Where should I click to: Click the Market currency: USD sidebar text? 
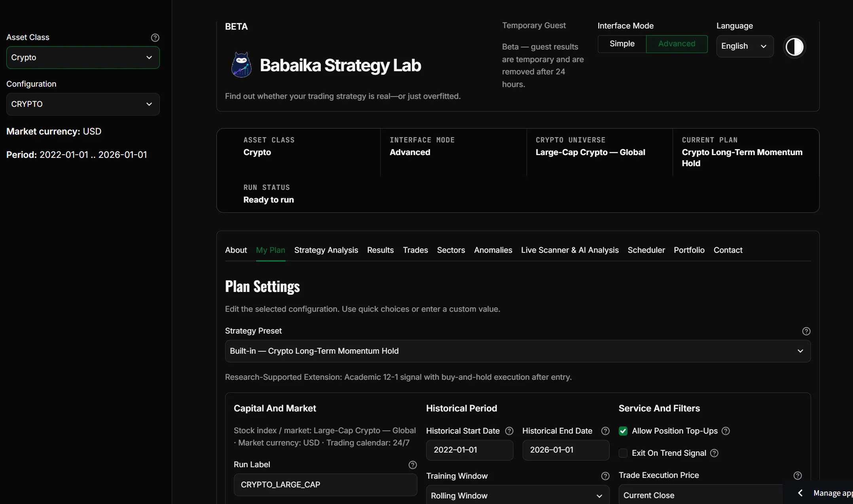(54, 131)
